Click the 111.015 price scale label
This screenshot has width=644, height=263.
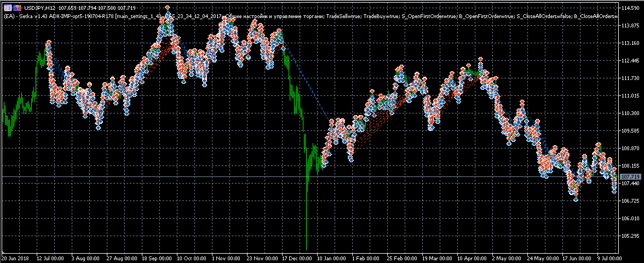click(x=629, y=96)
